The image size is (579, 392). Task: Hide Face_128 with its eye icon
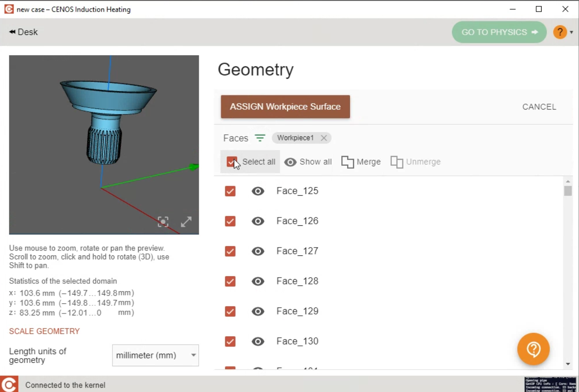pos(258,281)
